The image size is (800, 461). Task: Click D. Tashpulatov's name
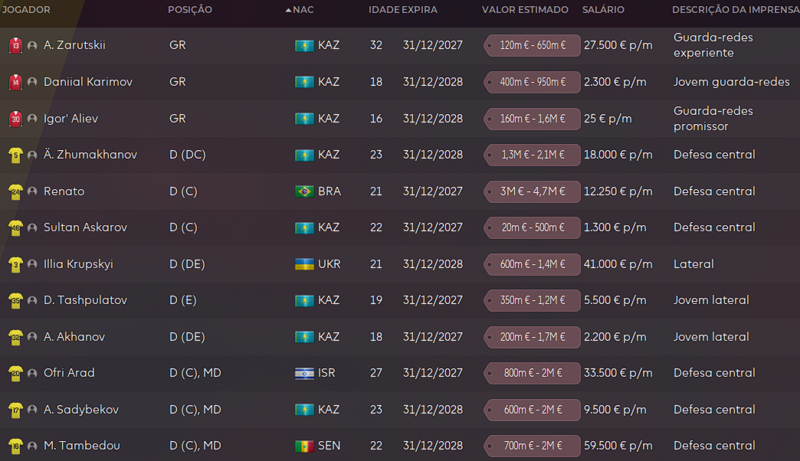[85, 300]
